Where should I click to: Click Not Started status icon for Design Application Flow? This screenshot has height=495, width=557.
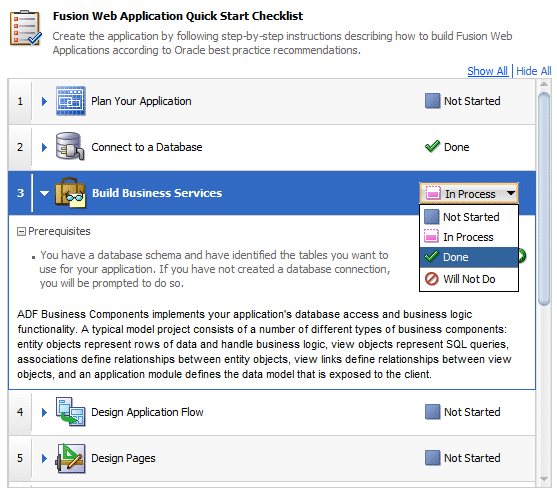click(x=432, y=412)
